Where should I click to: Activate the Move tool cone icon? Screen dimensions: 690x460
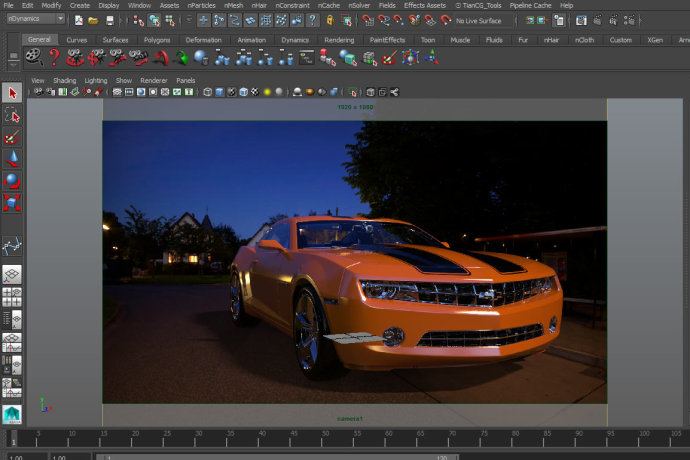12,159
